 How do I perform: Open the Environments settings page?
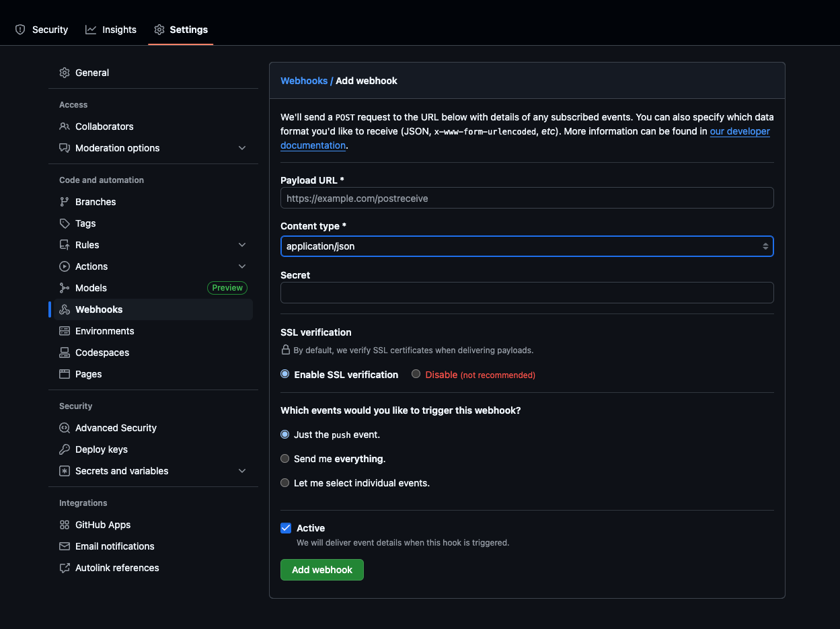tap(153, 331)
